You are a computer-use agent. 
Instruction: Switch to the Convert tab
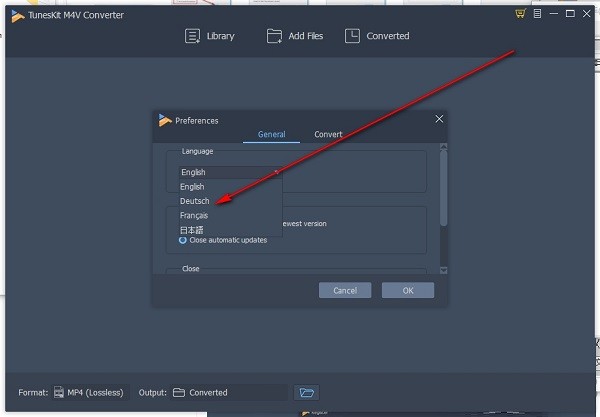pos(328,134)
